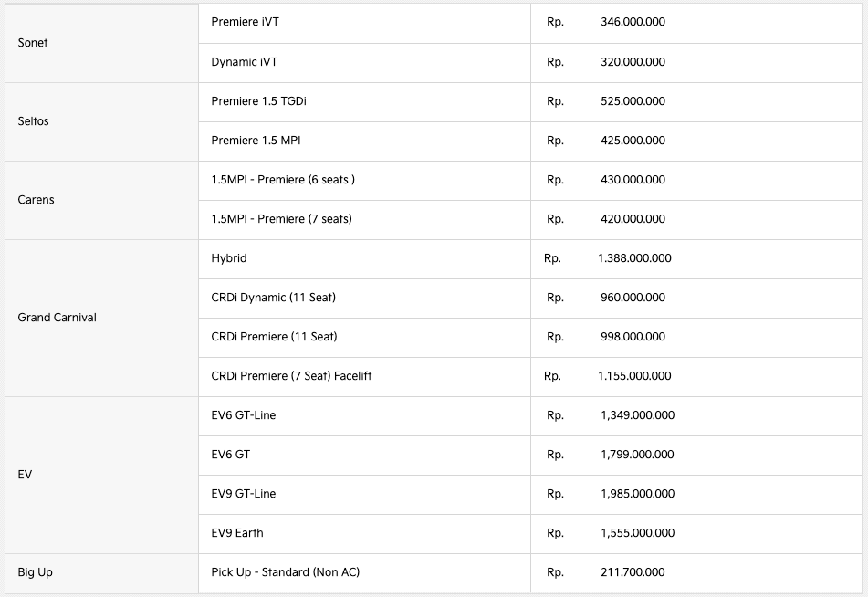Image resolution: width=868 pixels, height=597 pixels.
Task: Click the Sonet model cell
Action: 33,43
